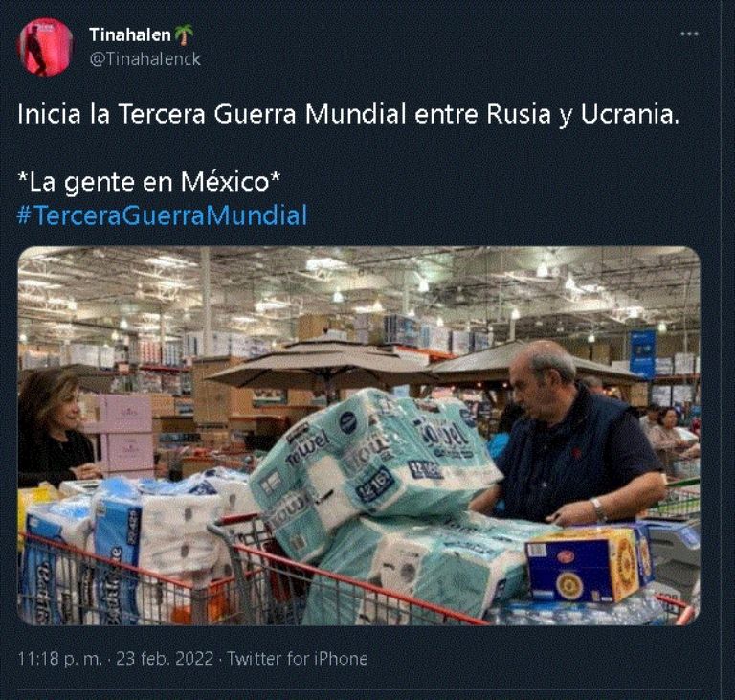Click the '*La gente en México*' line
This screenshot has height=700, width=735.
(x=148, y=182)
